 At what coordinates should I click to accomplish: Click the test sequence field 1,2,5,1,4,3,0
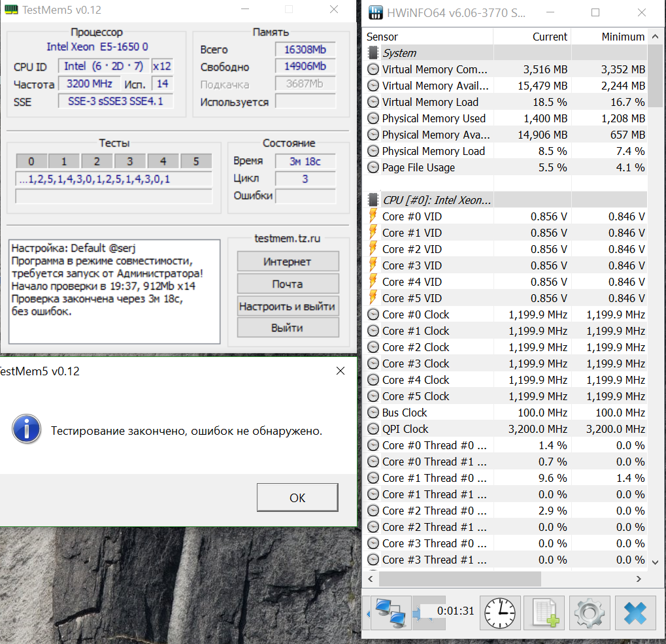pyautogui.click(x=114, y=179)
